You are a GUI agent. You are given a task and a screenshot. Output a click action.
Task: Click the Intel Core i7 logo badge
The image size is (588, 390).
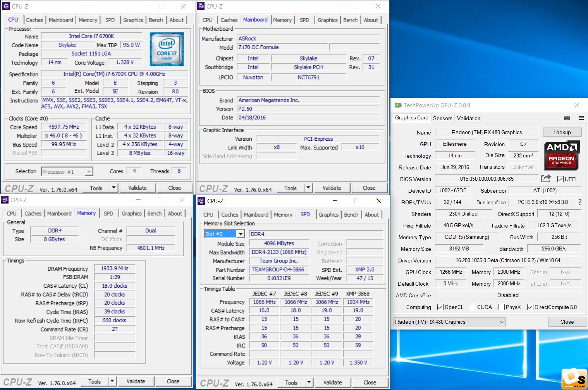point(167,49)
